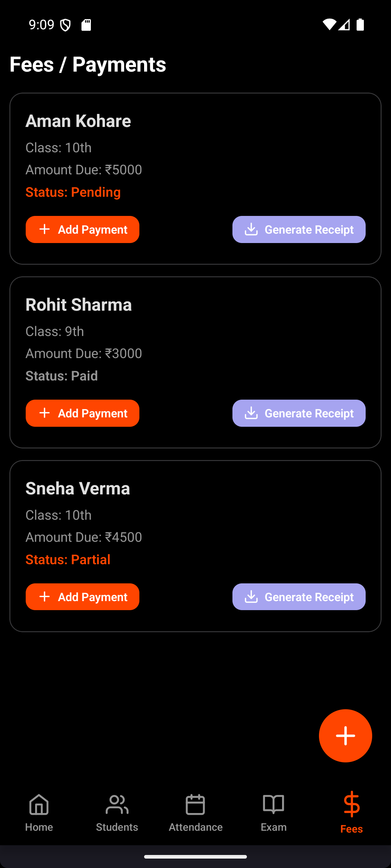
Task: Tap the battery status icon
Action: pyautogui.click(x=360, y=25)
